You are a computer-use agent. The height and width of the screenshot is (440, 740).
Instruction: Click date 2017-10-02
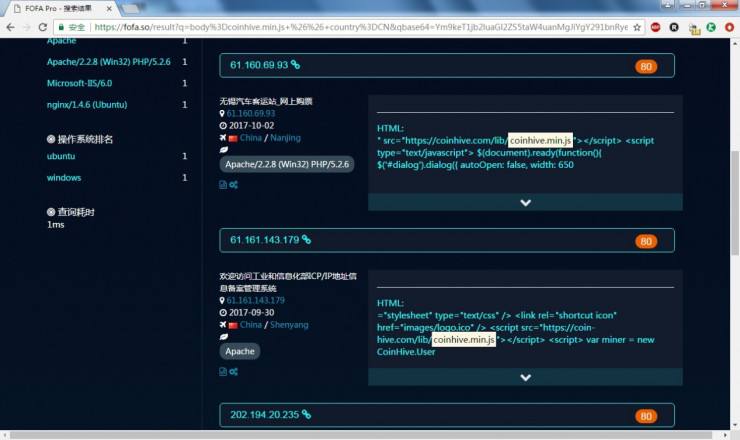(251, 126)
